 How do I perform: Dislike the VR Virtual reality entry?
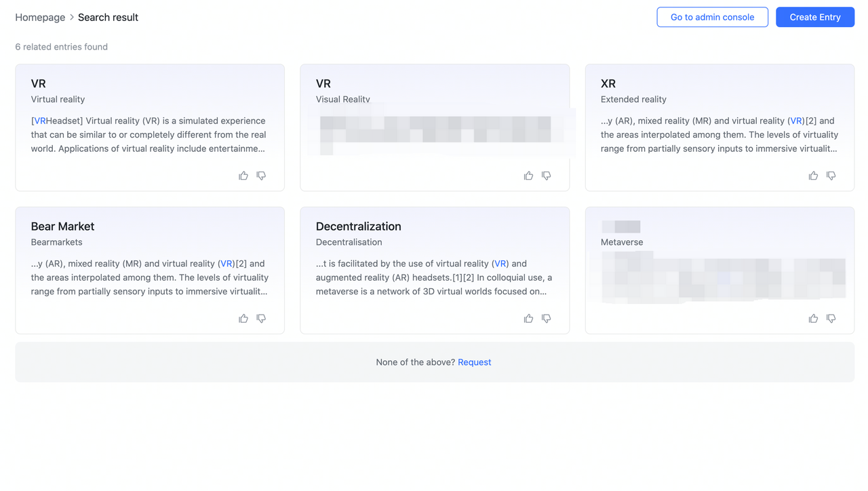[x=261, y=175]
